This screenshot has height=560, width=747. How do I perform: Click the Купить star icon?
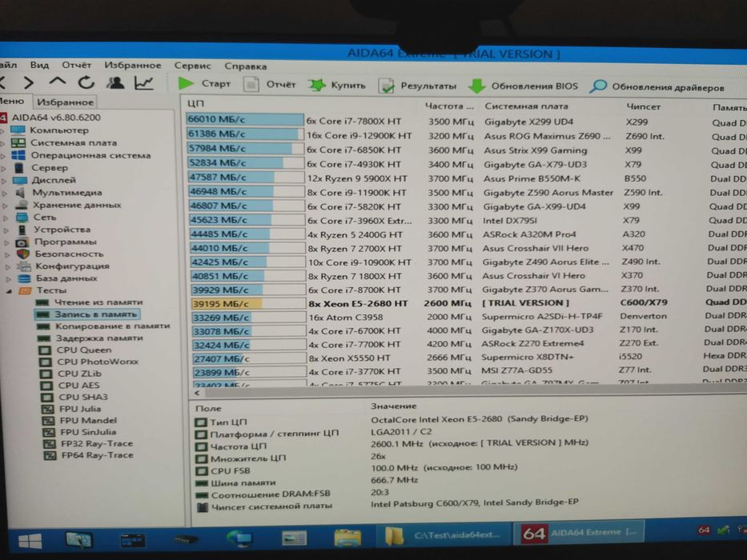pos(316,86)
